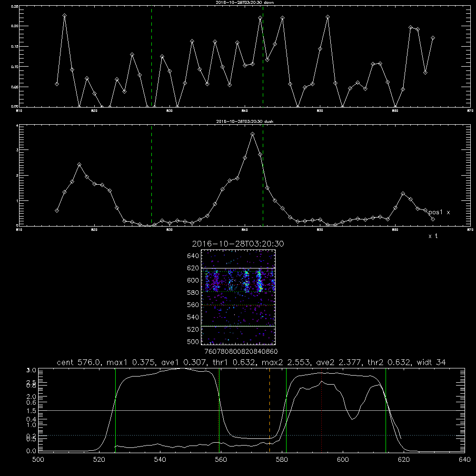Click the highest diamond marker in the dusk plot
The image size is (476, 476).
pos(253,134)
